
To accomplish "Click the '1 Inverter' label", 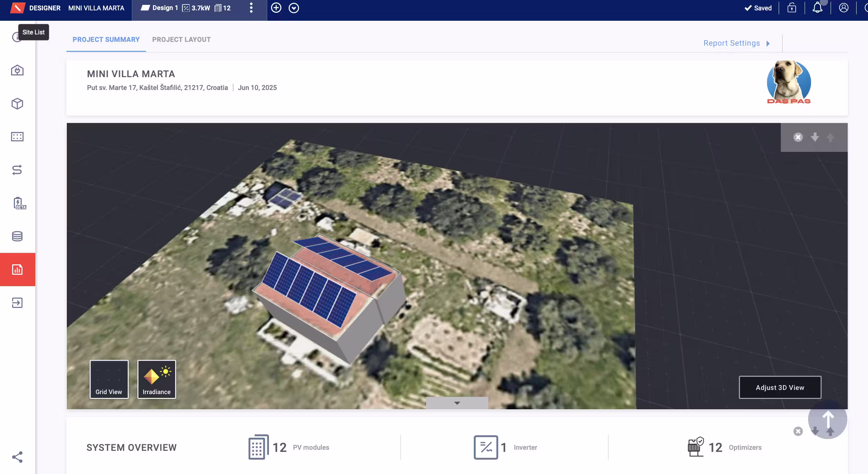I will point(519,447).
